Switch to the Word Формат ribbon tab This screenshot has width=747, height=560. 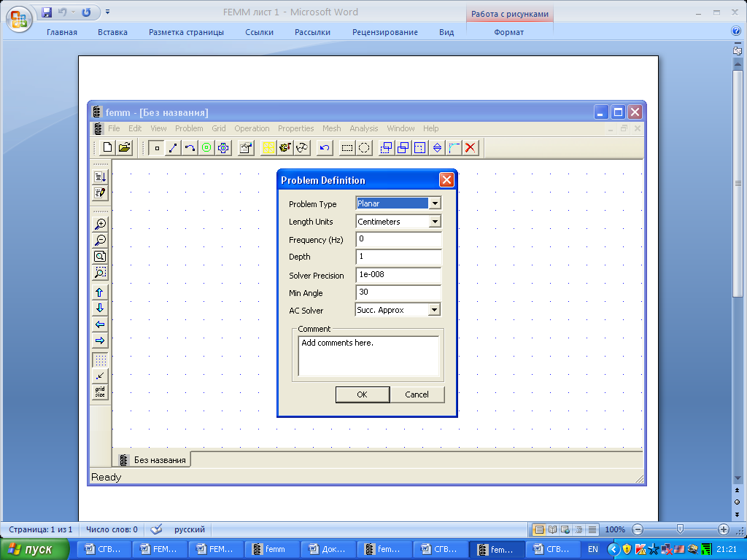tap(508, 32)
